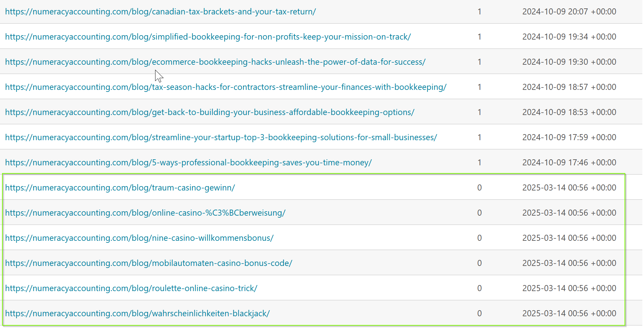Click the mobilautomaten-casino-bonus-code URL
Image resolution: width=644 pixels, height=331 pixels.
coord(149,263)
